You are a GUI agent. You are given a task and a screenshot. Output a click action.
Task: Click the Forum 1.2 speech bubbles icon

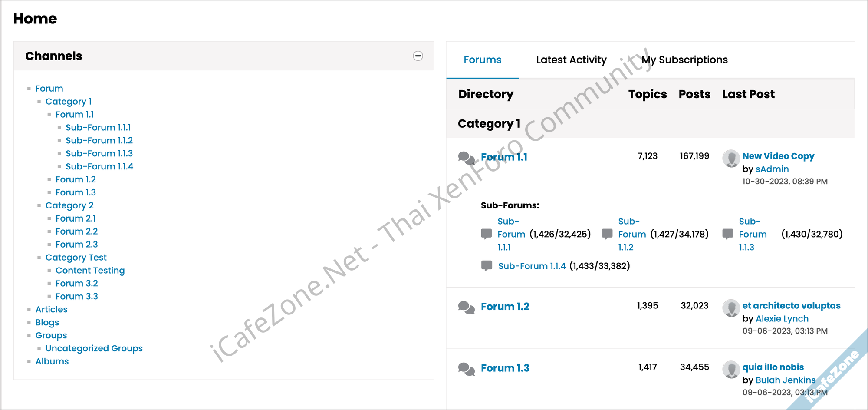tap(466, 307)
